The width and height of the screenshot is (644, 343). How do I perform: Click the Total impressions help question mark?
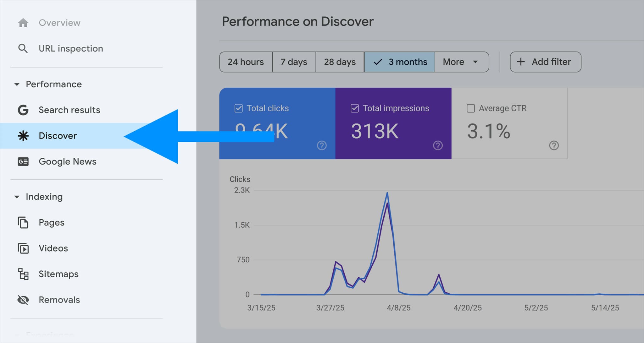tap(438, 145)
